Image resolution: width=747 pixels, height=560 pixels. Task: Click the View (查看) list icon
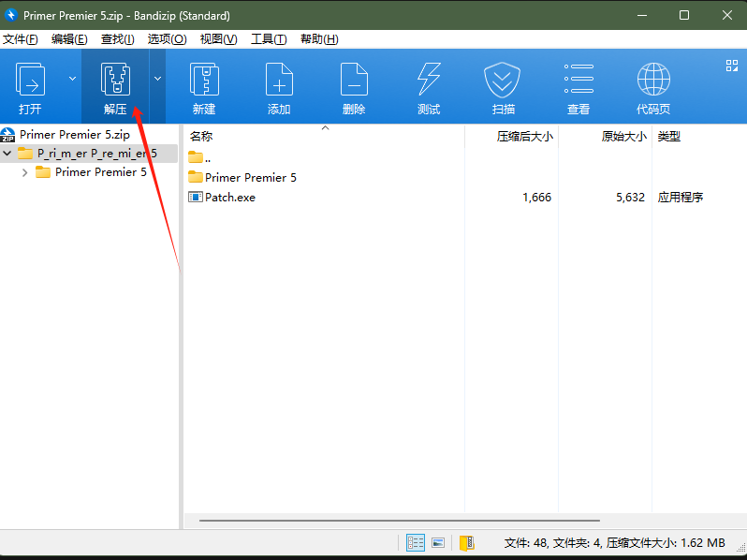579,79
